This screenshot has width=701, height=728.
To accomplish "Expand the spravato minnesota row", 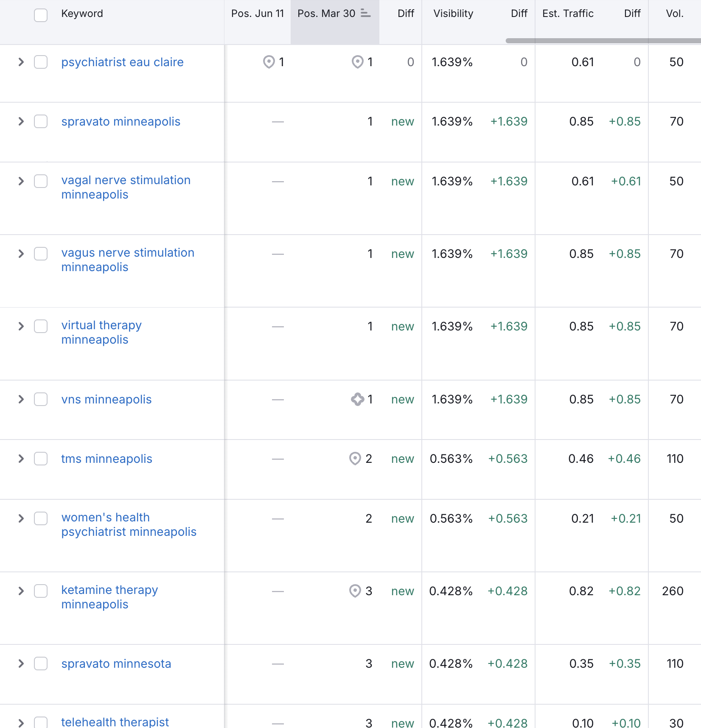I will pos(21,664).
